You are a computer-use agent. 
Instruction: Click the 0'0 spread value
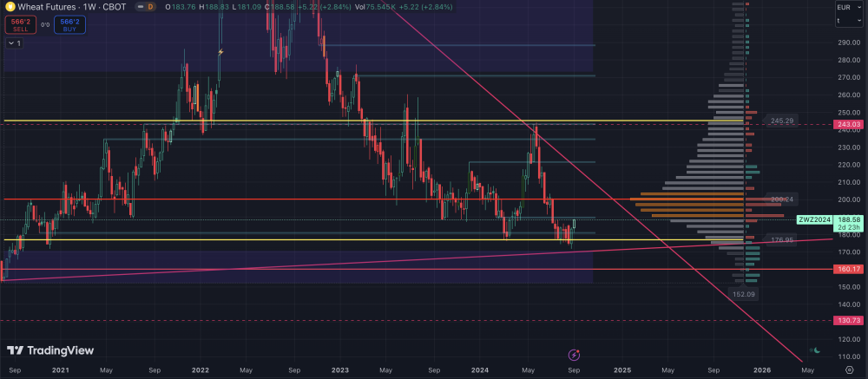(x=45, y=25)
